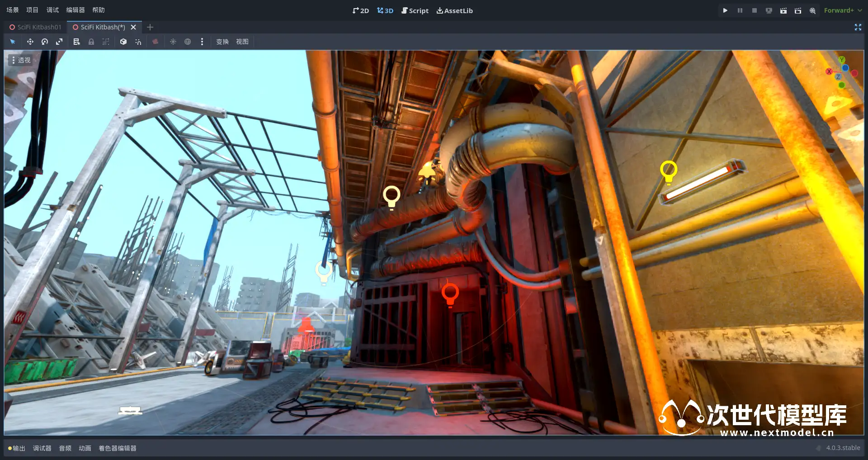This screenshot has width=868, height=460.
Task: Toggle preview sunlight icon
Action: (173, 42)
